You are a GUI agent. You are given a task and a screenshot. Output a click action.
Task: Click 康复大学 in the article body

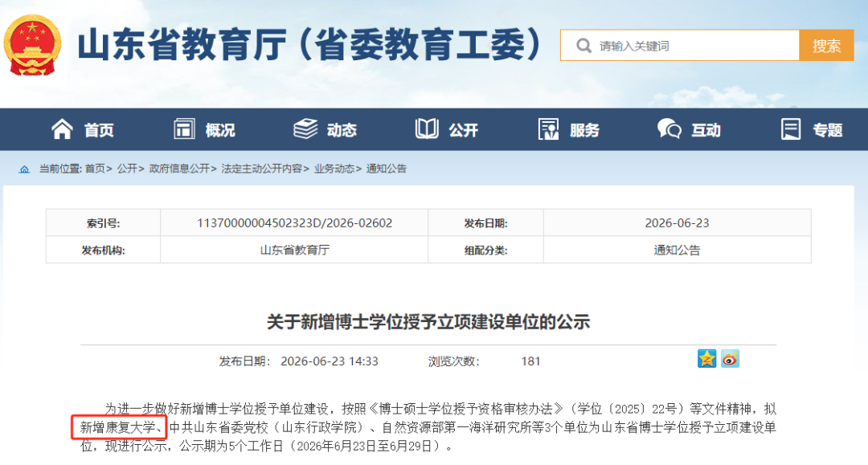coord(131,426)
